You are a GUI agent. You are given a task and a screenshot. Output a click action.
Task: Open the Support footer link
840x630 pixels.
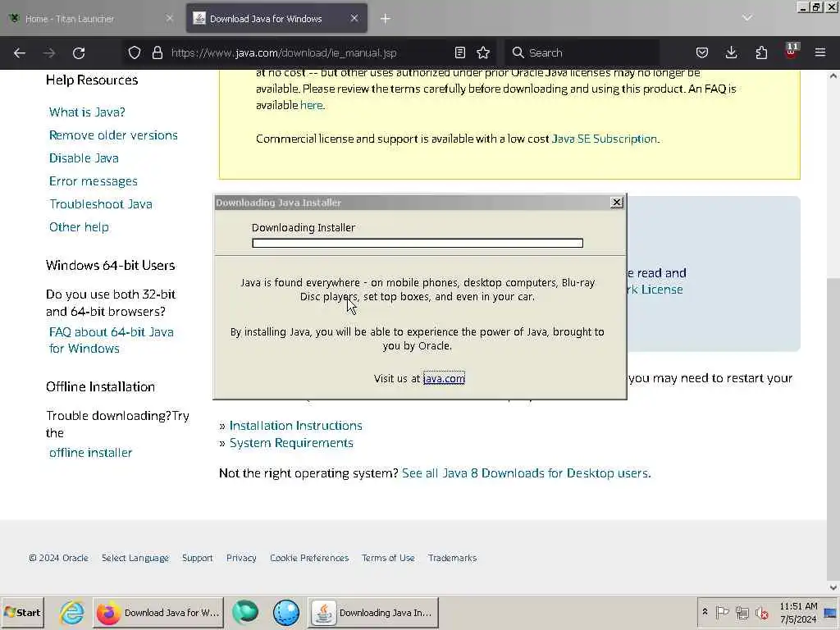[197, 558]
